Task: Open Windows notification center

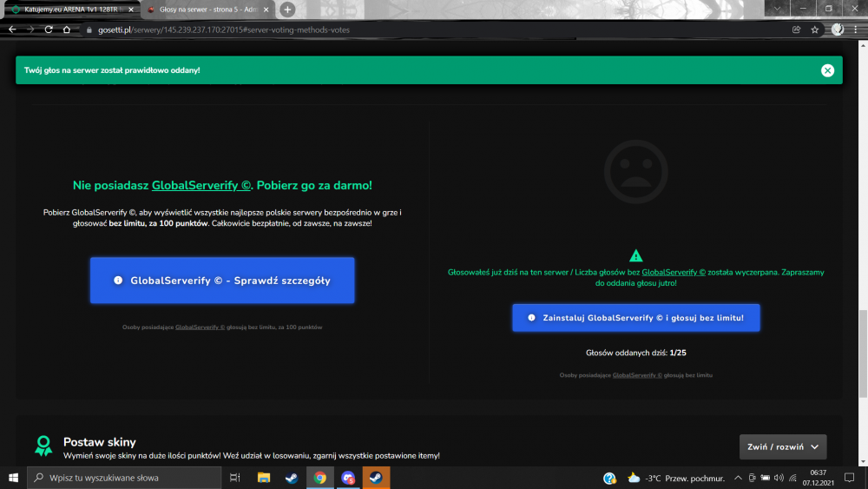Action: tap(849, 478)
